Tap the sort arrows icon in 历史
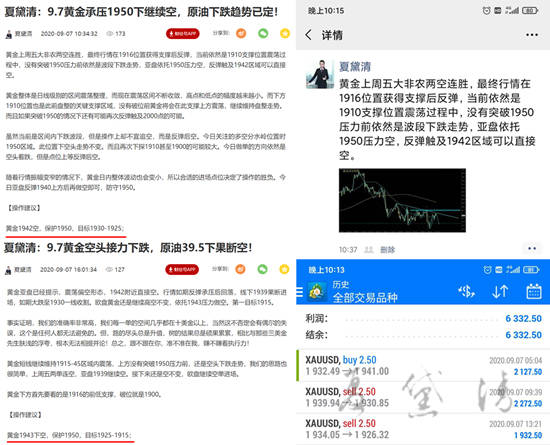This screenshot has height=445, width=550. point(500,291)
